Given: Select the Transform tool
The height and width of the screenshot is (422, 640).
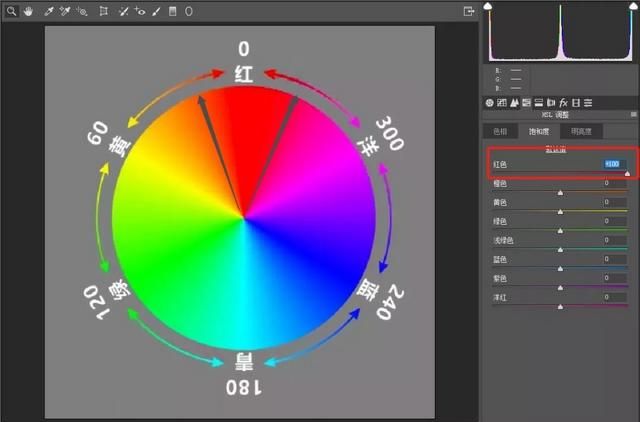Looking at the screenshot, I should 104,11.
